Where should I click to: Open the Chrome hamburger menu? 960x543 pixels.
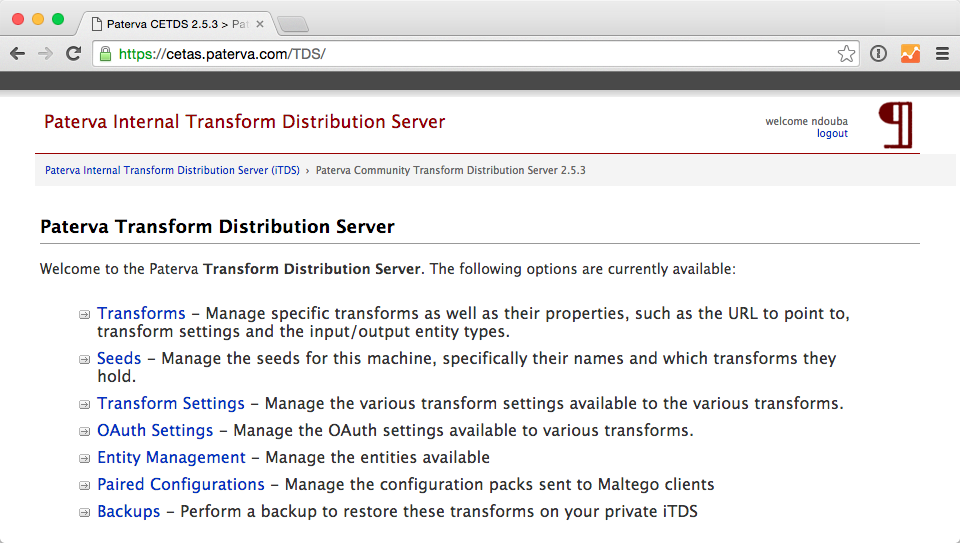click(x=942, y=54)
